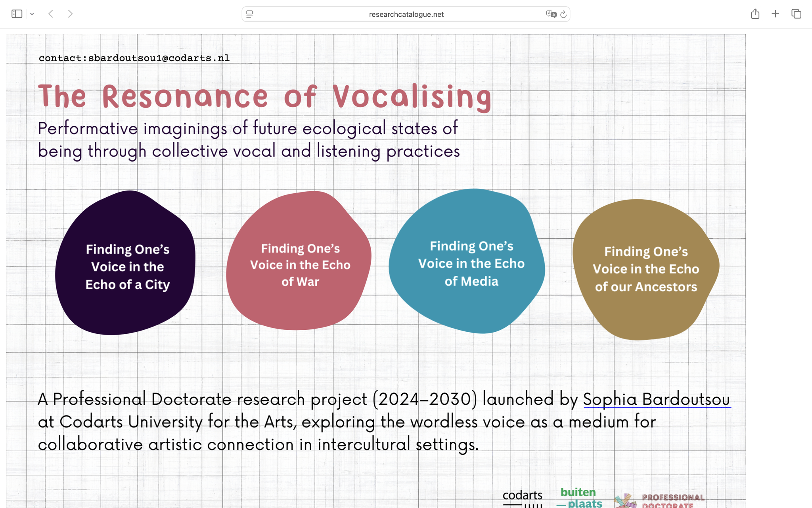Screen dimensions: 812x508
Task: Open a new tab with plus icon
Action: pyautogui.click(x=775, y=14)
